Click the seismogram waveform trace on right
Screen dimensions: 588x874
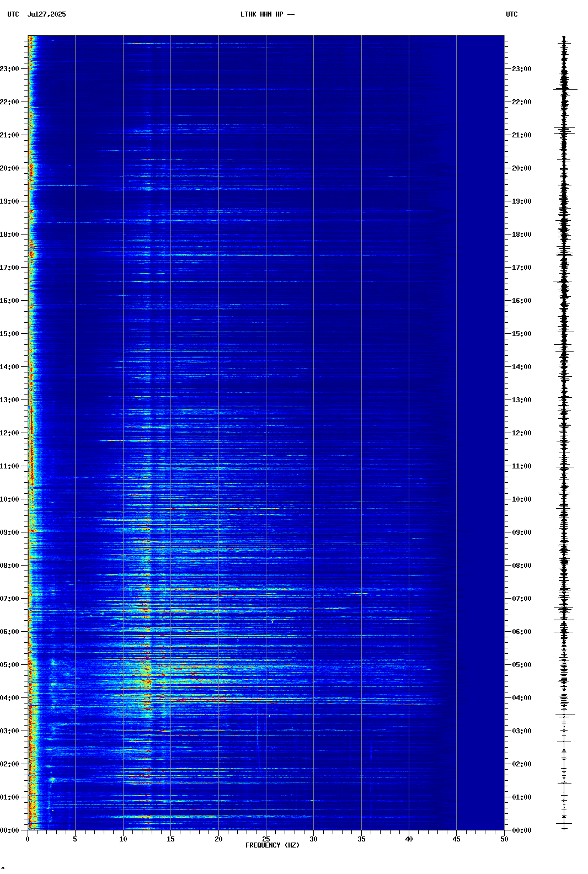tap(564, 433)
